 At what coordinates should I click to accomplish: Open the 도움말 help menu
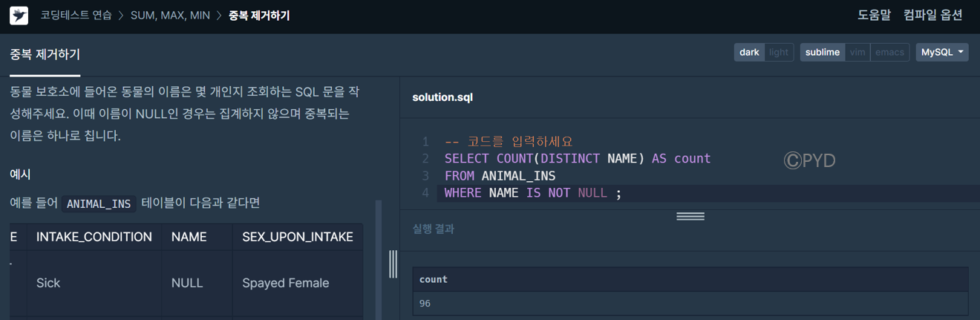pyautogui.click(x=874, y=15)
